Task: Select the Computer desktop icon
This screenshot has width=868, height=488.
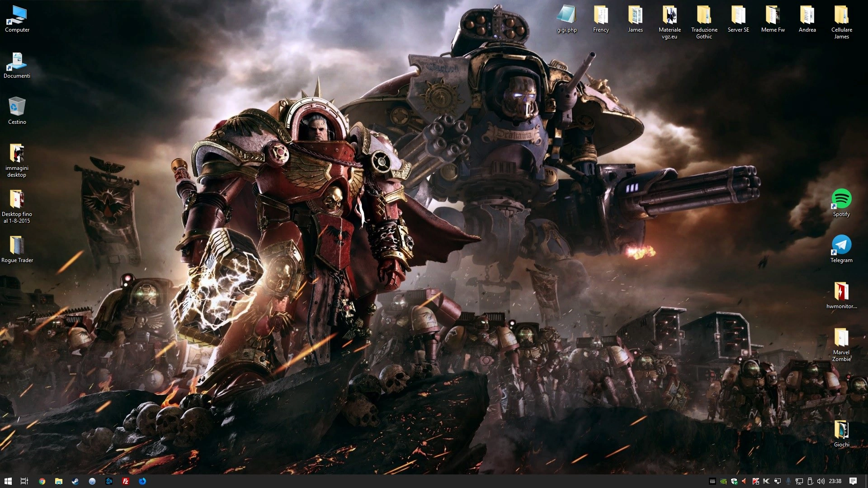Action: click(x=17, y=19)
